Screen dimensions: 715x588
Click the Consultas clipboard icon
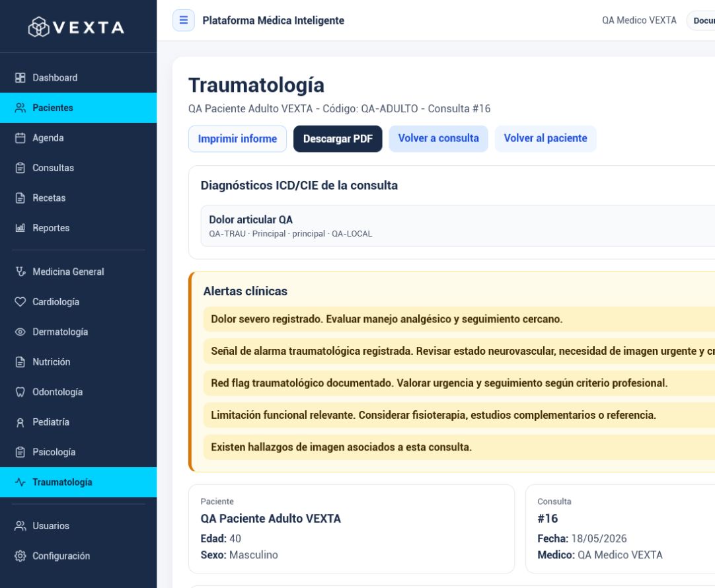(x=20, y=168)
